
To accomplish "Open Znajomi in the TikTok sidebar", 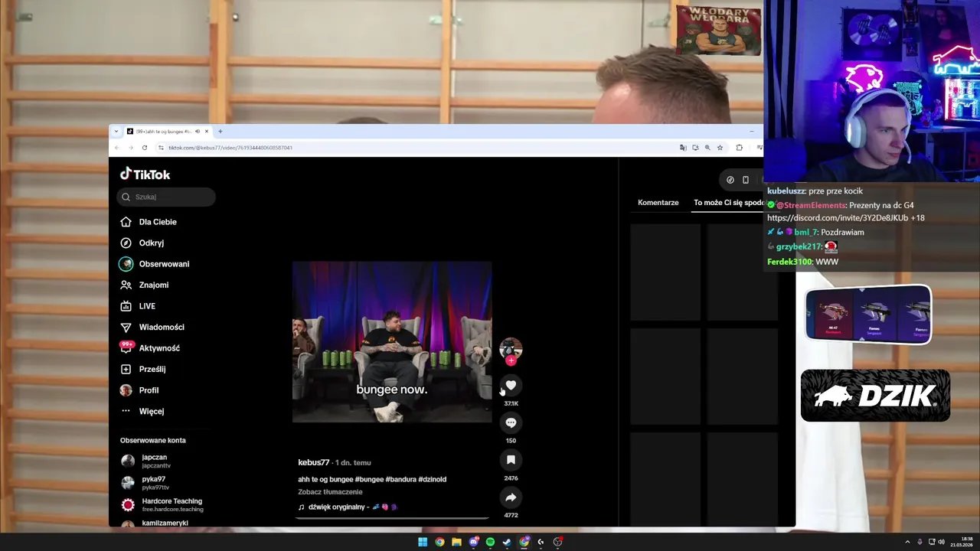I will [x=145, y=285].
